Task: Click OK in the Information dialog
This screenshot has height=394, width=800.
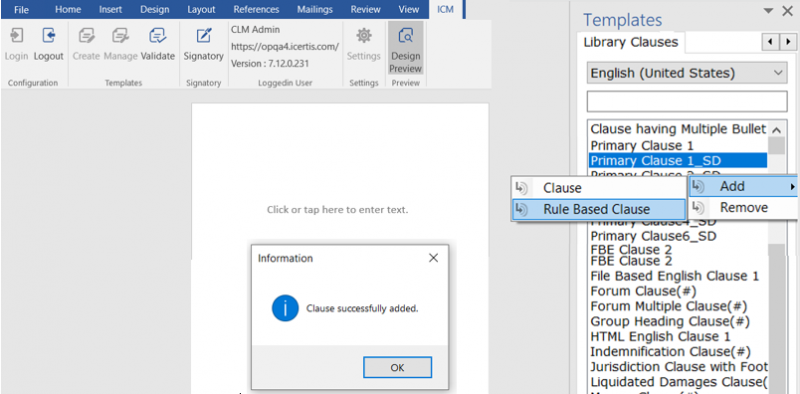Action: [x=397, y=367]
